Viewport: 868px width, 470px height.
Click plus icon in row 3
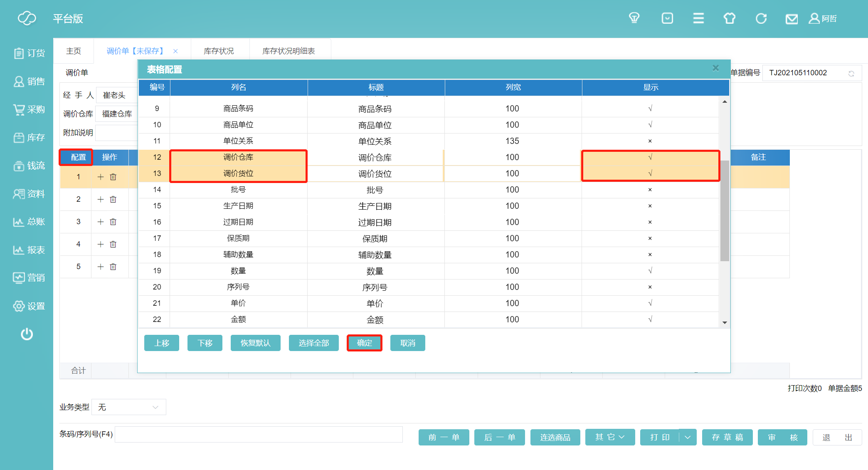coord(101,222)
